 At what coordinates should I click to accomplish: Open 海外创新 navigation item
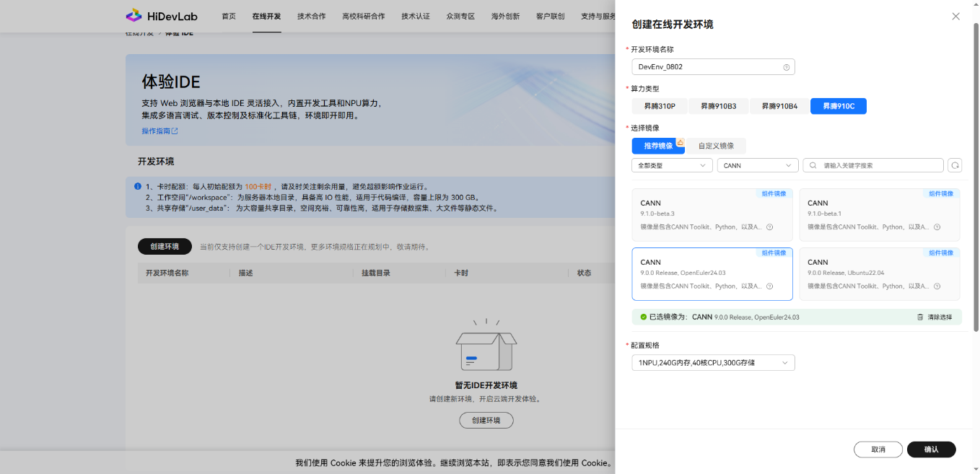pos(505,16)
